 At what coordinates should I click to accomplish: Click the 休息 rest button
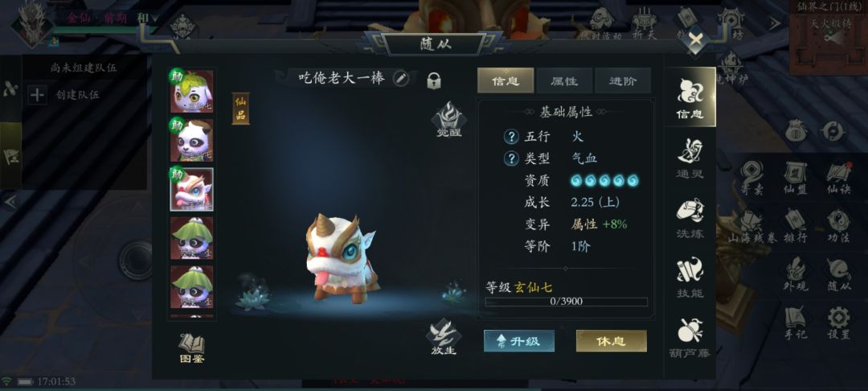pyautogui.click(x=611, y=341)
